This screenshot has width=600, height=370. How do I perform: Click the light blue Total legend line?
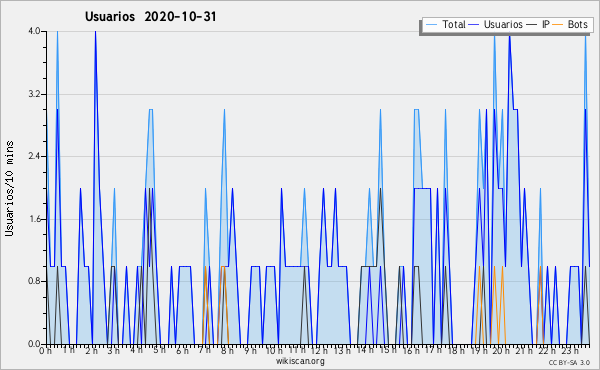[x=431, y=24]
